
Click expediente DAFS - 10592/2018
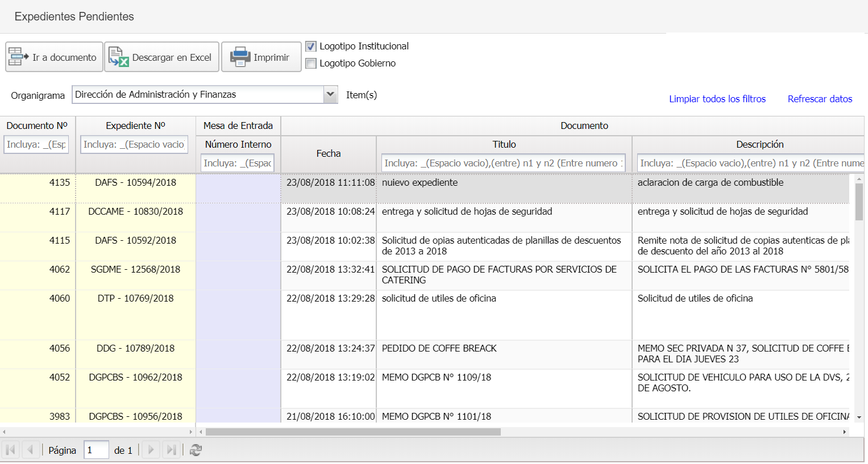pyautogui.click(x=135, y=240)
